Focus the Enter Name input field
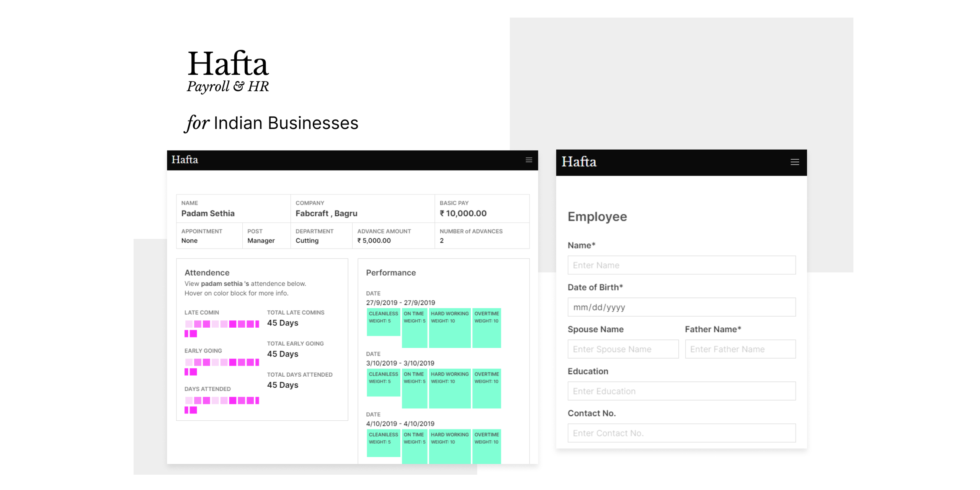This screenshot has height=490, width=980. click(681, 265)
